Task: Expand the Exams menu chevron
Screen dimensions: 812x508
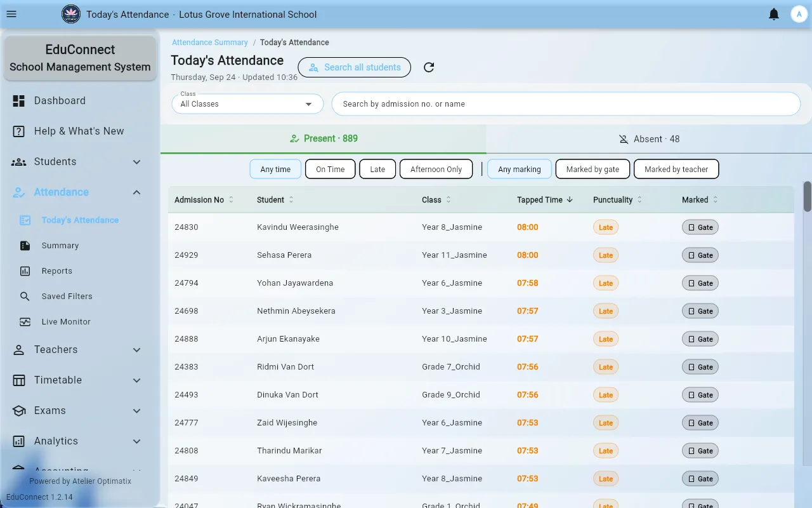Action: (137, 411)
